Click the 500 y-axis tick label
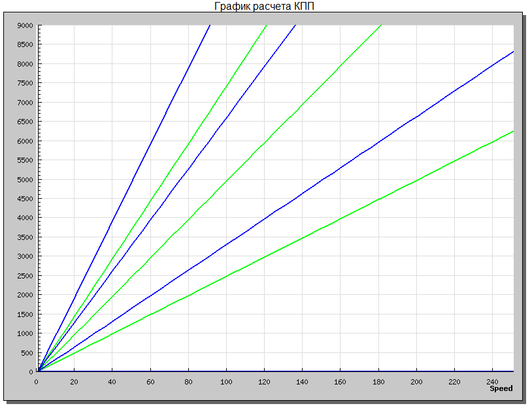The height and width of the screenshot is (408, 532). (x=27, y=352)
